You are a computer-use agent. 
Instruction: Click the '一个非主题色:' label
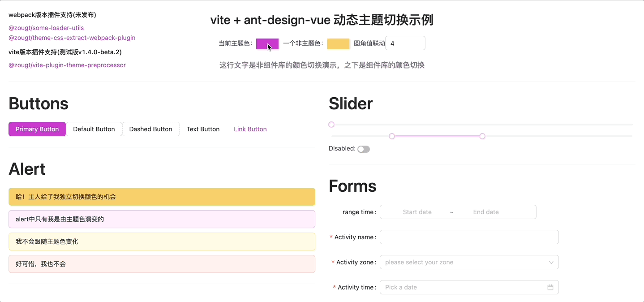pos(303,43)
